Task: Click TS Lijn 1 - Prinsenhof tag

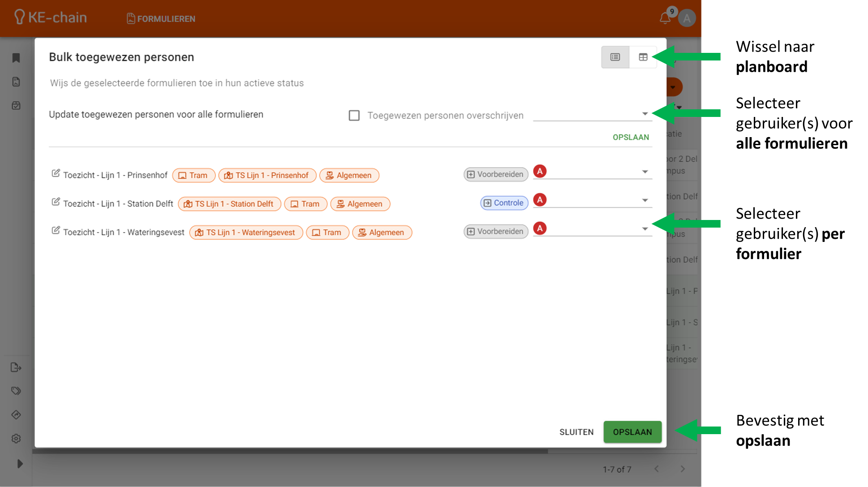Action: coord(267,175)
